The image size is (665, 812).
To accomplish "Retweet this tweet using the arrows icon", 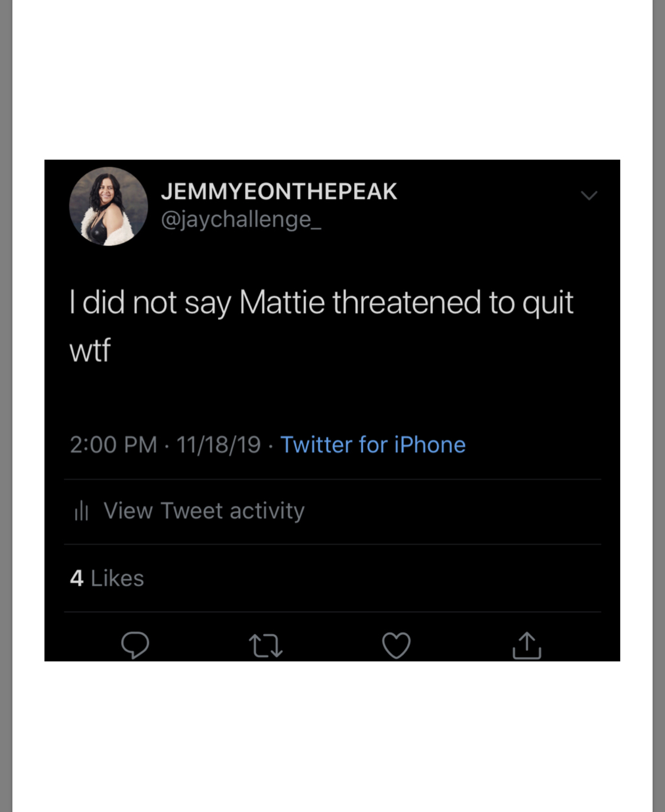I will pyautogui.click(x=265, y=645).
